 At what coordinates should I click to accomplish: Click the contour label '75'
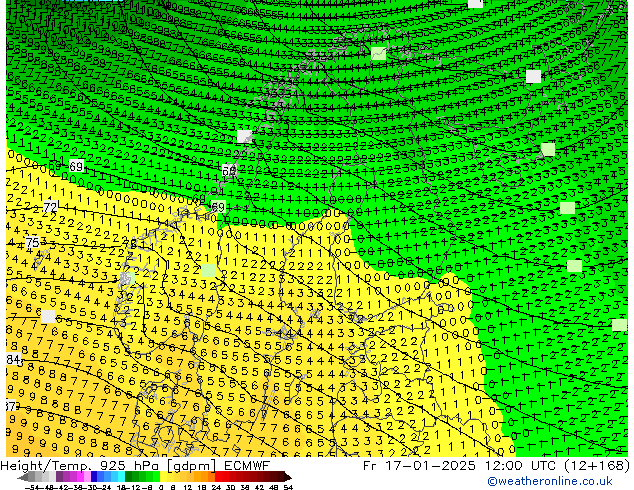(33, 243)
